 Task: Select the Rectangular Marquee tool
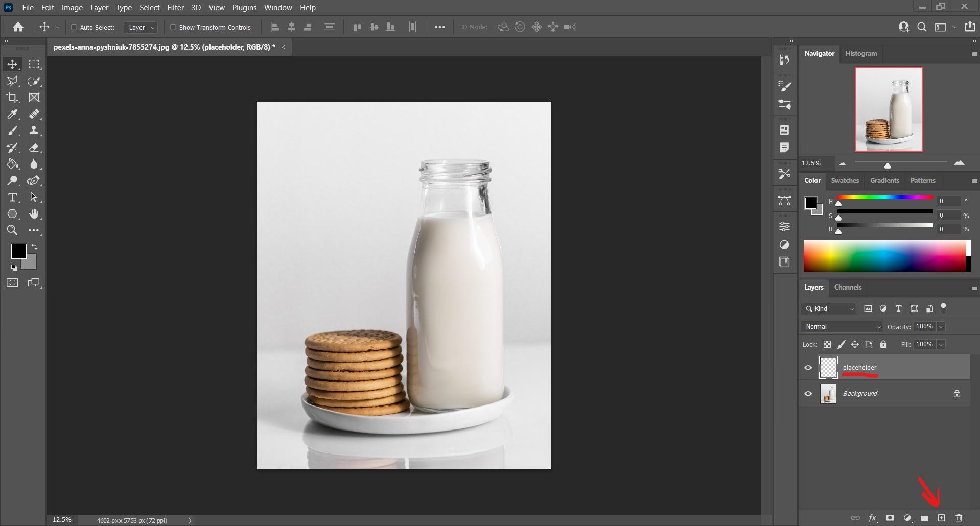(x=34, y=64)
